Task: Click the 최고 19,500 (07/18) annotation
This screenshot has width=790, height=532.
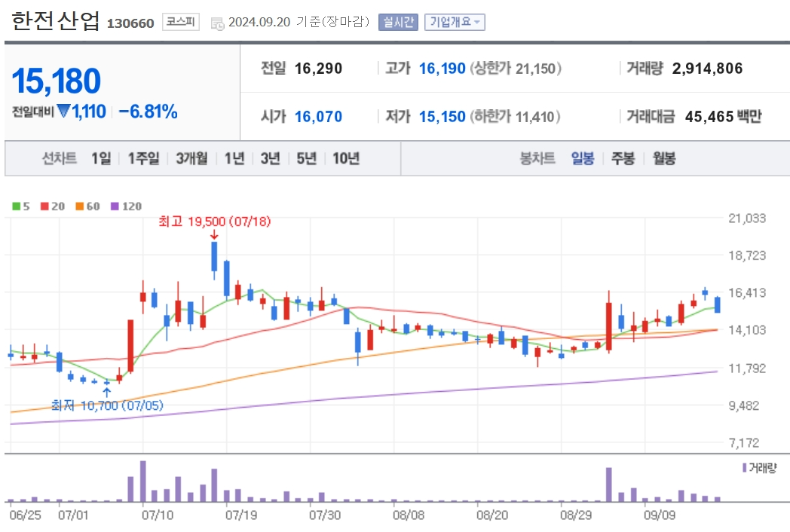Action: 215,222
